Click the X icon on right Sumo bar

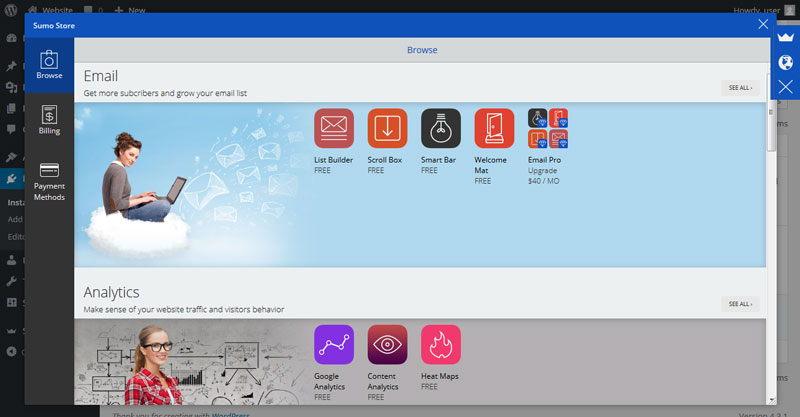(x=786, y=87)
